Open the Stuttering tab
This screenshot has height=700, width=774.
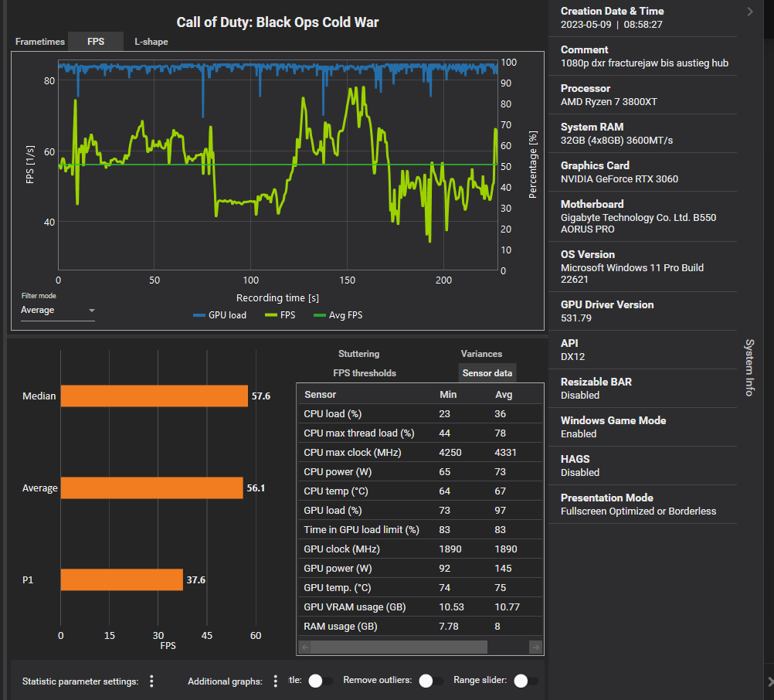click(x=359, y=354)
